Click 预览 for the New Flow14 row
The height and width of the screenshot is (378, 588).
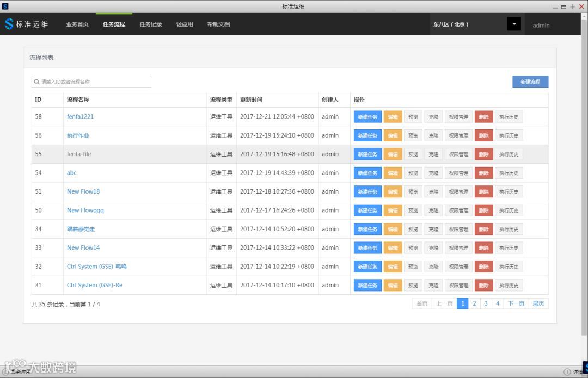click(413, 248)
